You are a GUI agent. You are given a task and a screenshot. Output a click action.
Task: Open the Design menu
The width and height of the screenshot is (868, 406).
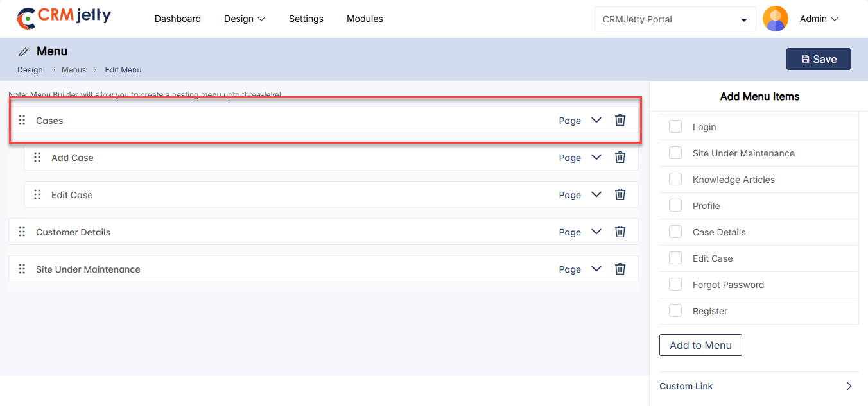(244, 19)
